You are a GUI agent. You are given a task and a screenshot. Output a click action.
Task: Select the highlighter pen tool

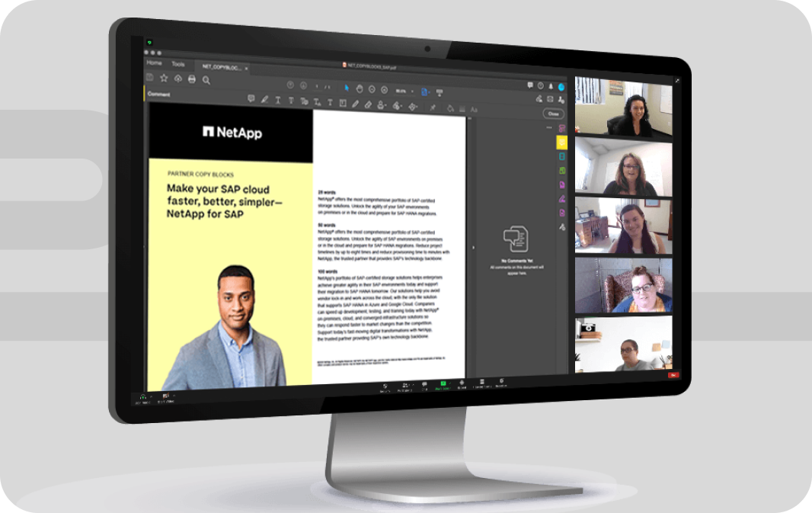click(264, 101)
